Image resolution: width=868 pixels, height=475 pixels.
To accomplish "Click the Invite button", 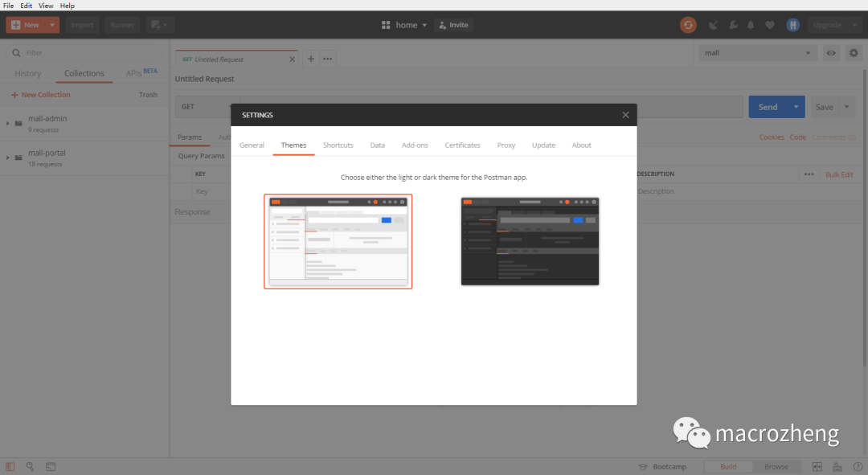I will point(454,25).
